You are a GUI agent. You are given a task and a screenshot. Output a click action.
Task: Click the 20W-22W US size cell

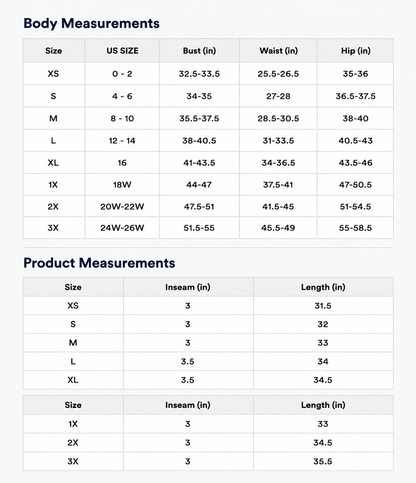tap(122, 207)
